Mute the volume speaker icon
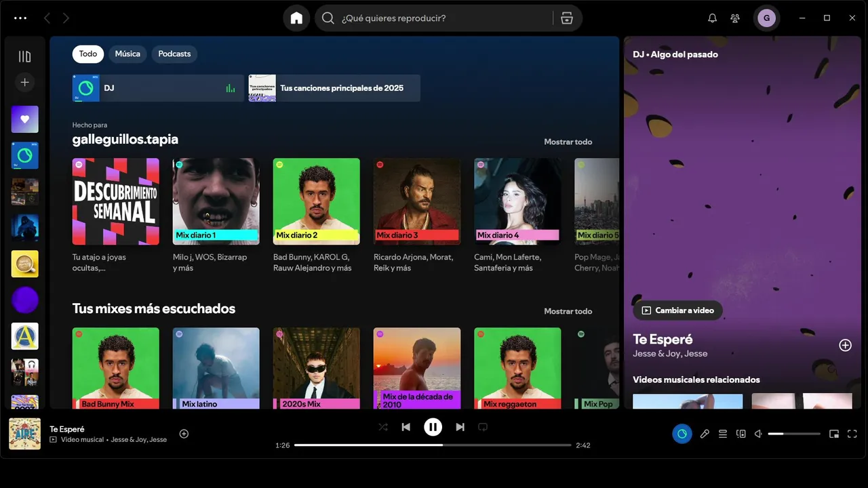The height and width of the screenshot is (488, 868). coord(759,434)
